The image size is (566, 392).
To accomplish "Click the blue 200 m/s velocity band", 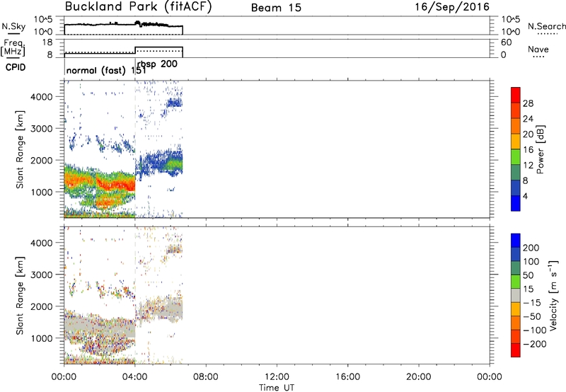I will 516,241.
